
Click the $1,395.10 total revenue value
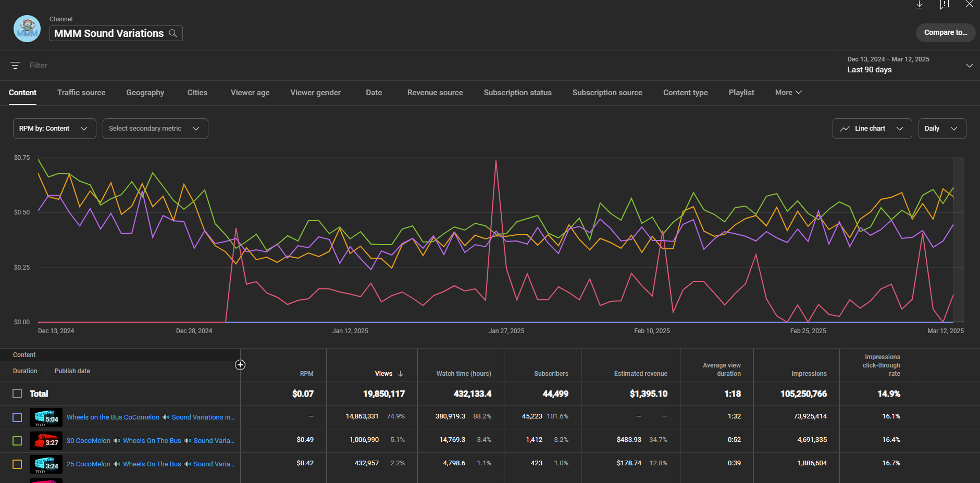click(648, 394)
